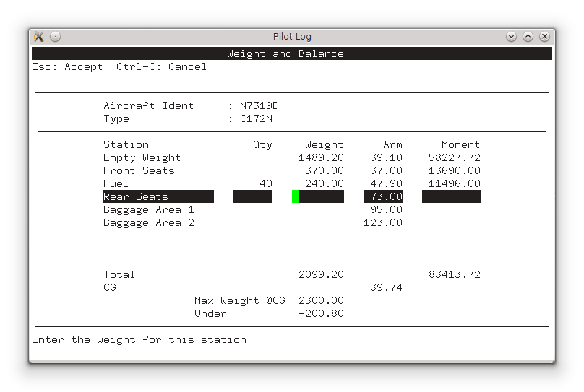Viewport: 584px width, 392px height.
Task: Click the Aircraft Ident field N7319D
Action: click(x=272, y=106)
